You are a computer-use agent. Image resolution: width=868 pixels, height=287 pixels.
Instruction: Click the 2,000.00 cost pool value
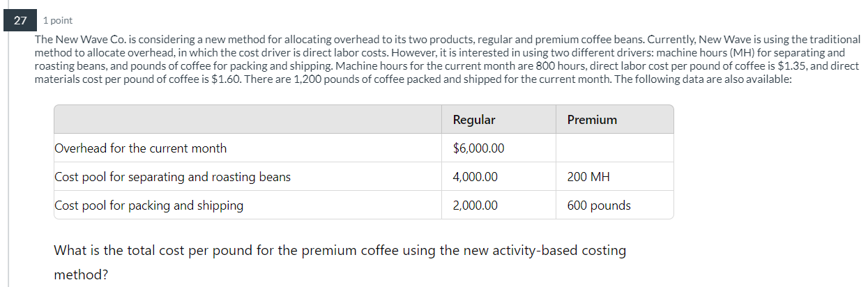[475, 205]
